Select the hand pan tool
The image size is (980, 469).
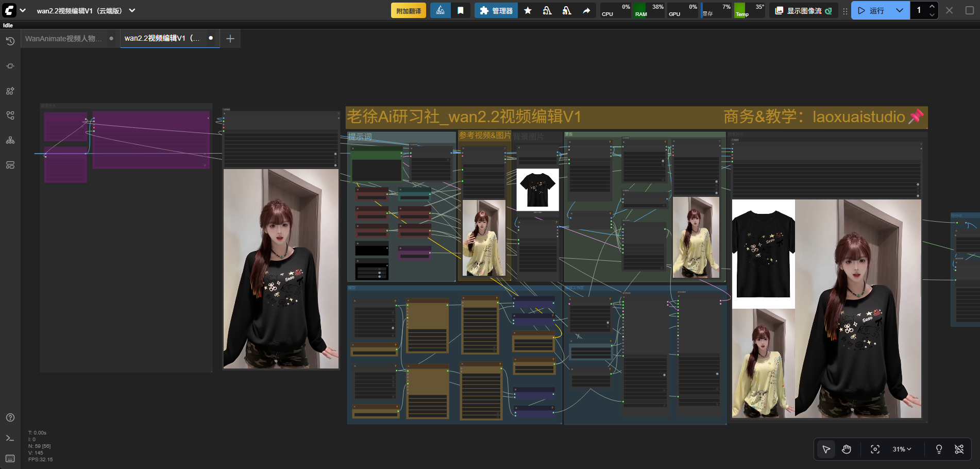pos(846,449)
